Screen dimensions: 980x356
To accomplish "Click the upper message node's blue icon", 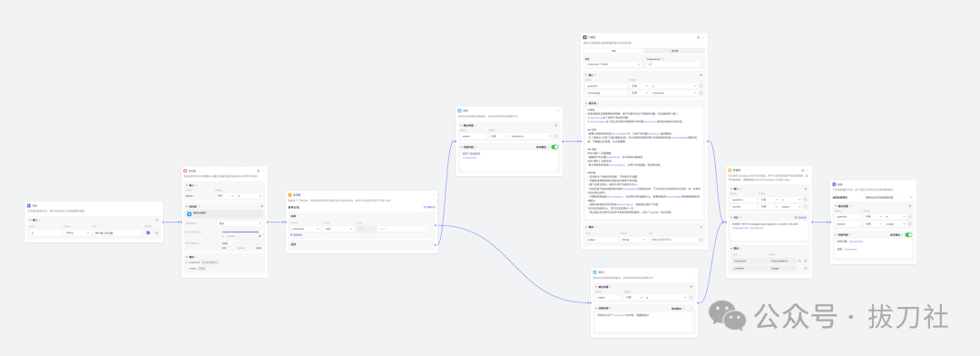I will click(459, 111).
